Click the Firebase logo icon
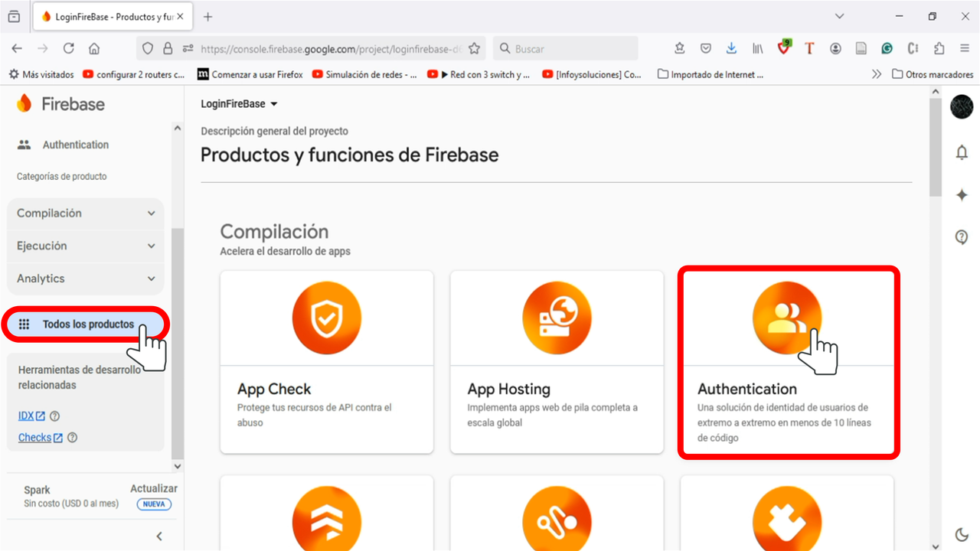This screenshot has width=980, height=551. click(x=24, y=103)
